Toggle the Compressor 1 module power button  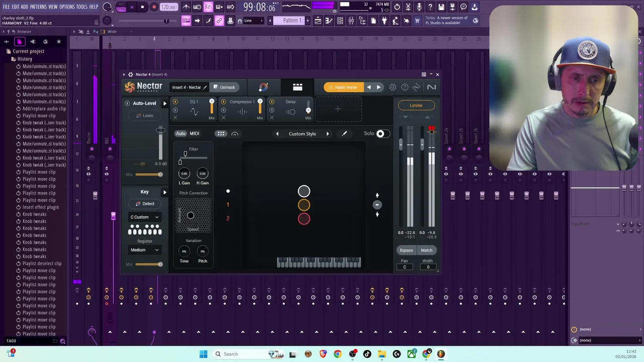(223, 102)
